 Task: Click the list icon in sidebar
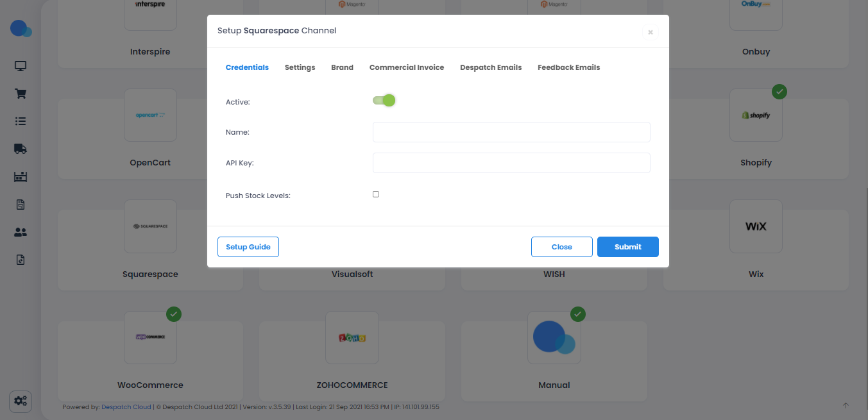tap(21, 121)
